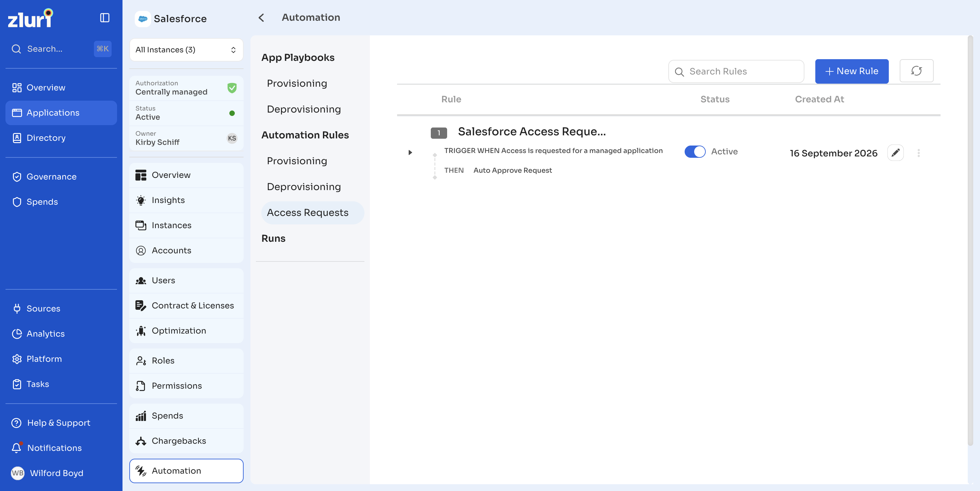Click the Automation Rules heading
Screen dimensions: 980x491
pyautogui.click(x=305, y=135)
